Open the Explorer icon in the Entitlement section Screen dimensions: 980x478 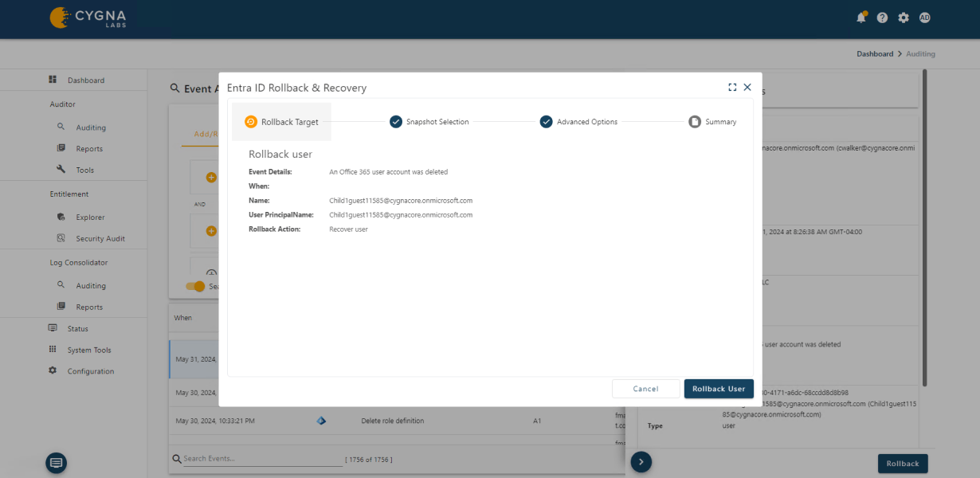pos(59,217)
